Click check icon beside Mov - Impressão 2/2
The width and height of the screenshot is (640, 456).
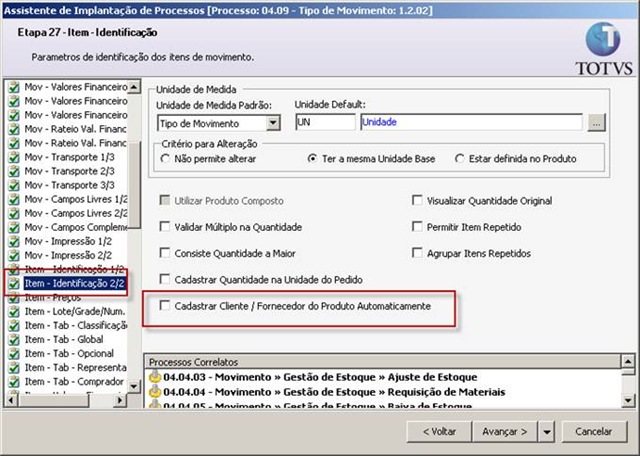[x=14, y=256]
